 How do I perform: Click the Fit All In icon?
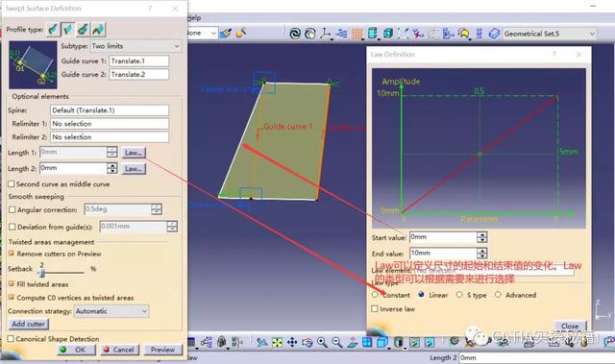point(277,343)
